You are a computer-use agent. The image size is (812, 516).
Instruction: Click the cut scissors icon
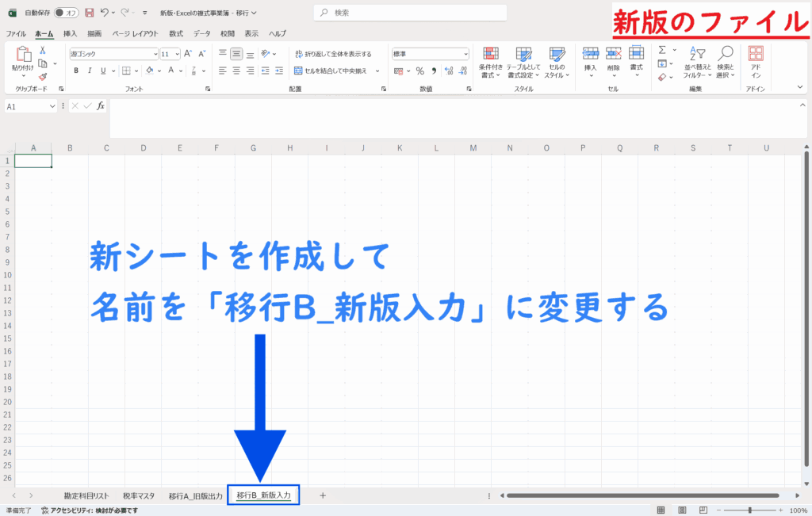point(43,50)
